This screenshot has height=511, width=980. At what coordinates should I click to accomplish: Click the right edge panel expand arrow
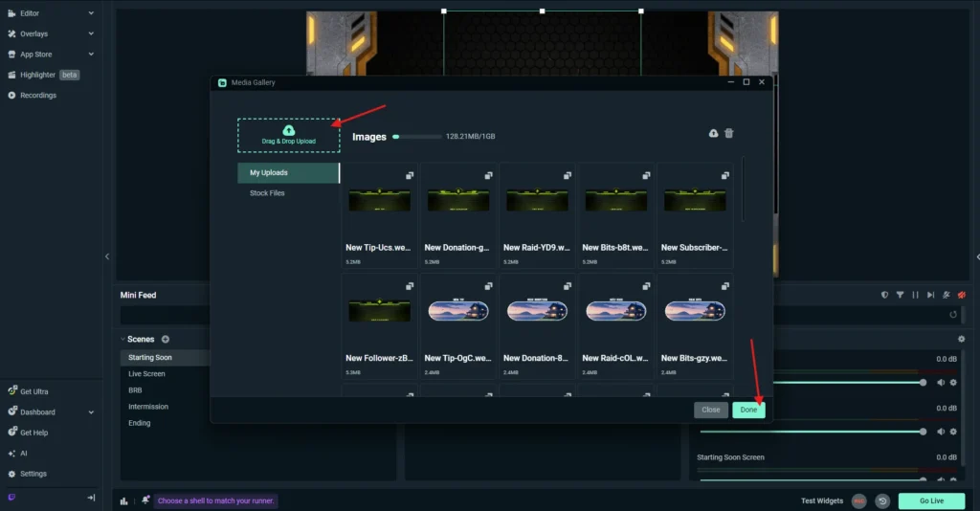977,256
